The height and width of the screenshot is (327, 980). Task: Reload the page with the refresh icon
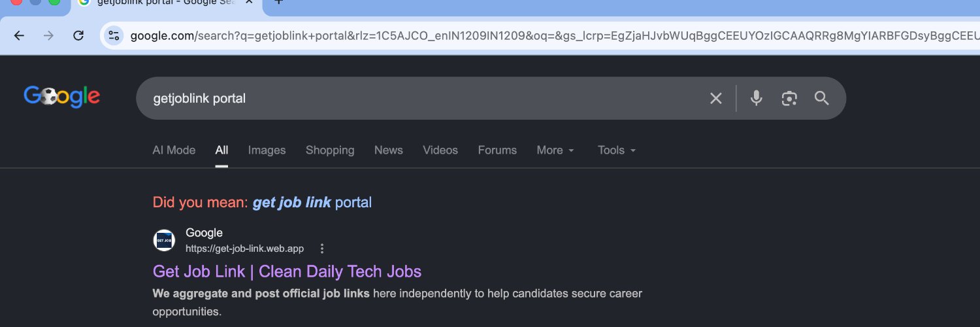point(78,35)
